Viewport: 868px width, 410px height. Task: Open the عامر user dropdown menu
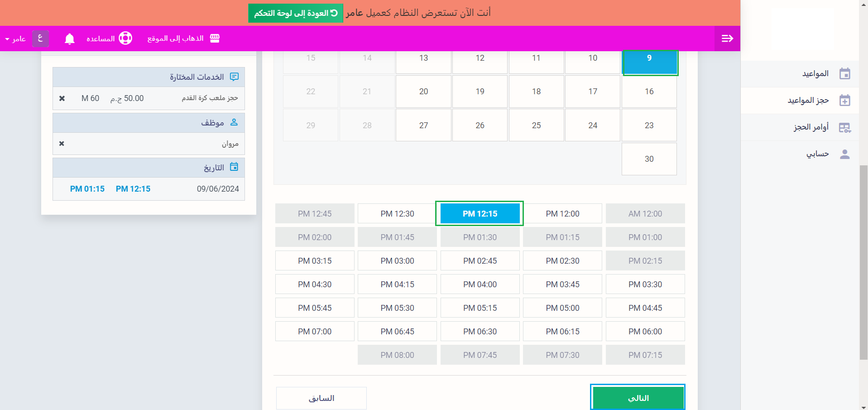click(x=16, y=39)
